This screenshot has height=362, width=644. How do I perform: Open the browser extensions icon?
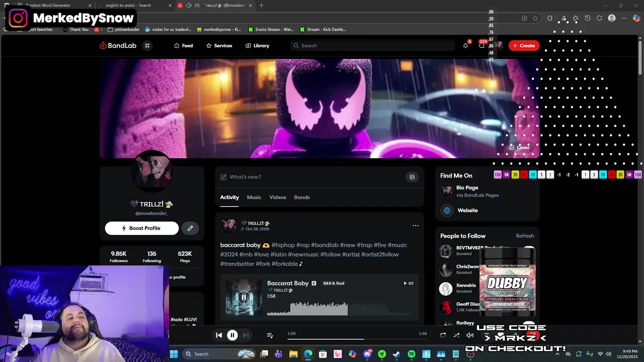(x=549, y=18)
